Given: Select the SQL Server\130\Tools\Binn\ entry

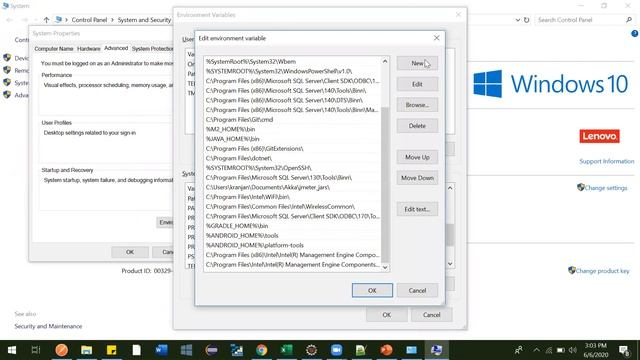Looking at the screenshot, I should pyautogui.click(x=292, y=178).
